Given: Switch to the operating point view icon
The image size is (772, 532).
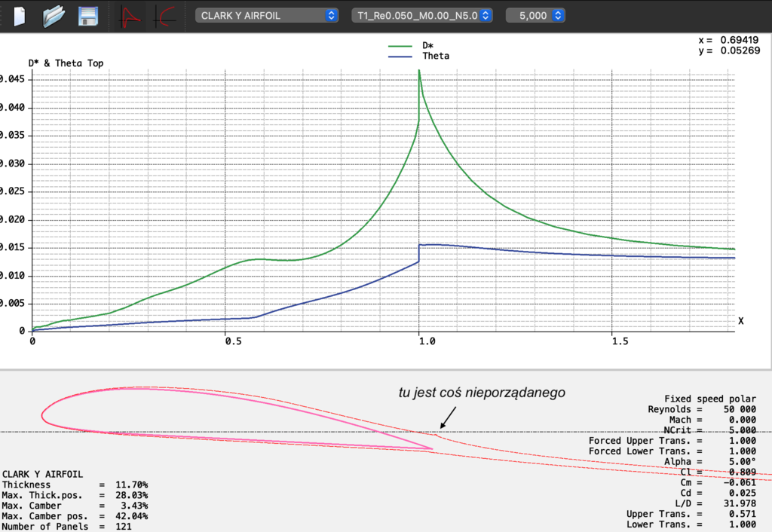Looking at the screenshot, I should [x=131, y=16].
